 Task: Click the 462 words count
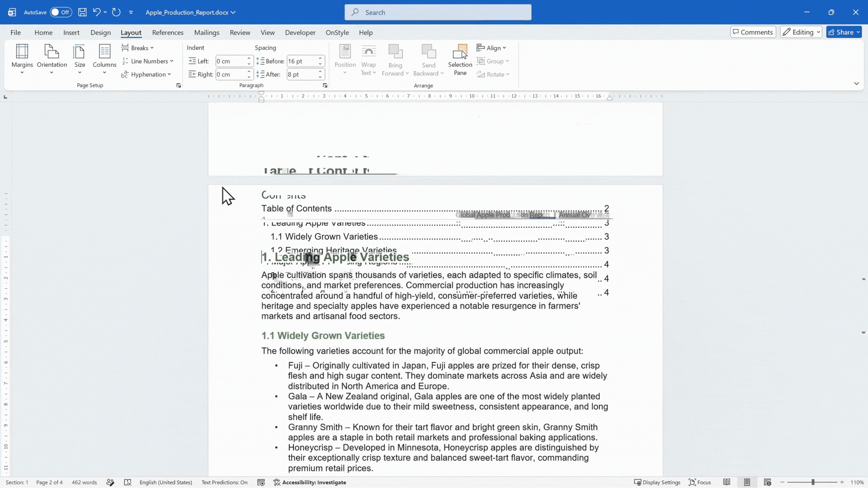click(84, 482)
